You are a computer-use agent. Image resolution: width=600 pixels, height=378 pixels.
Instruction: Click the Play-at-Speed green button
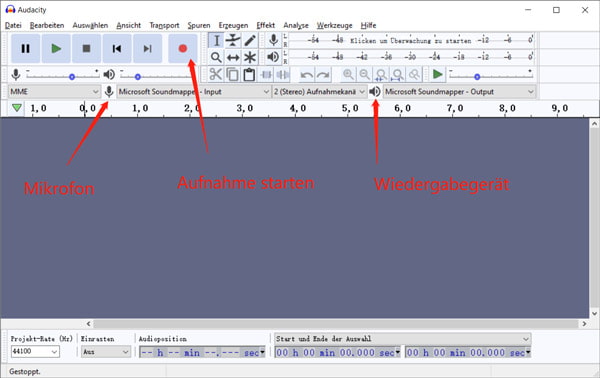[437, 74]
